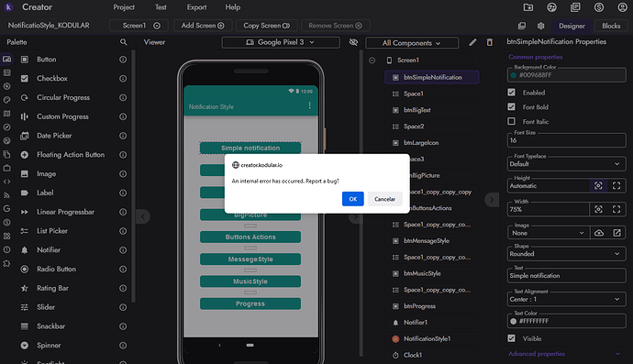The height and width of the screenshot is (364, 633).
Task: Switch to the Blocks tab
Action: click(611, 26)
